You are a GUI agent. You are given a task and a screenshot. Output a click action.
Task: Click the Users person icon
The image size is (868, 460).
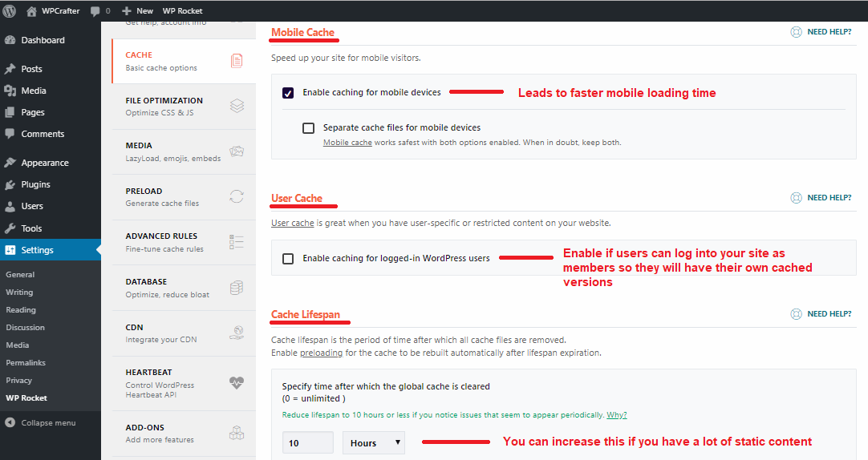point(10,206)
